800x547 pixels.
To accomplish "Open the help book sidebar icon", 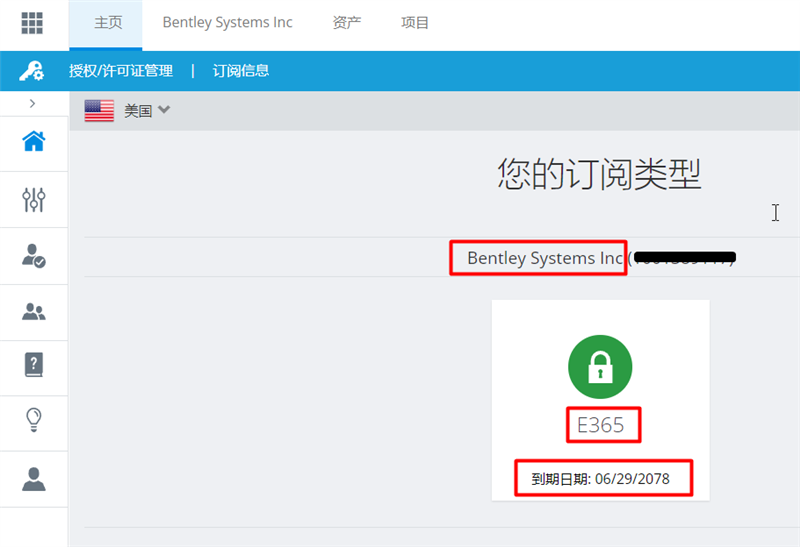I will [x=34, y=365].
